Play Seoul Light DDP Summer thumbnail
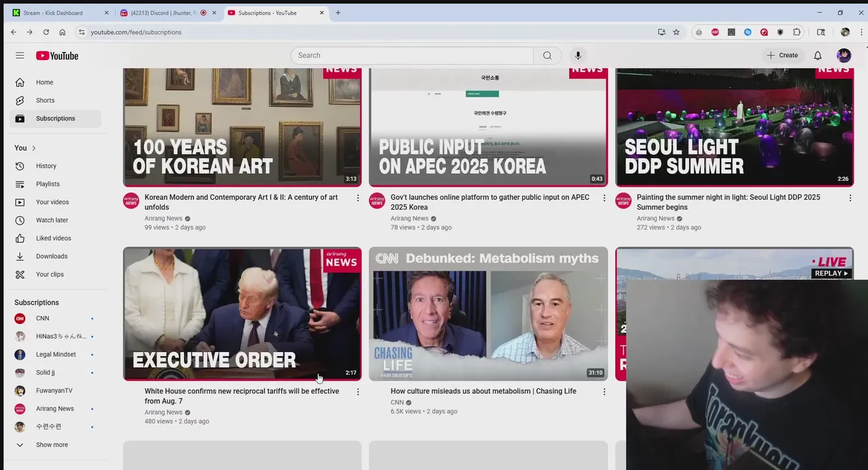This screenshot has width=868, height=470. coord(735,127)
